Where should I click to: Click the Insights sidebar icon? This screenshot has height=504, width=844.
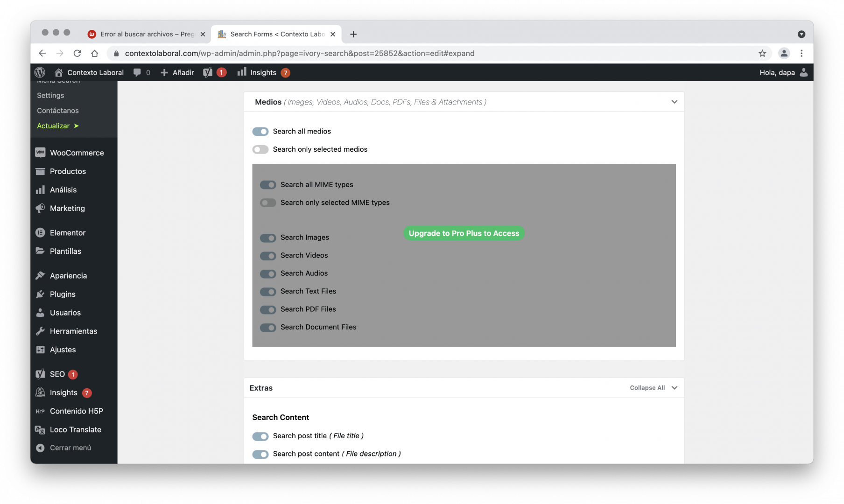coord(41,392)
